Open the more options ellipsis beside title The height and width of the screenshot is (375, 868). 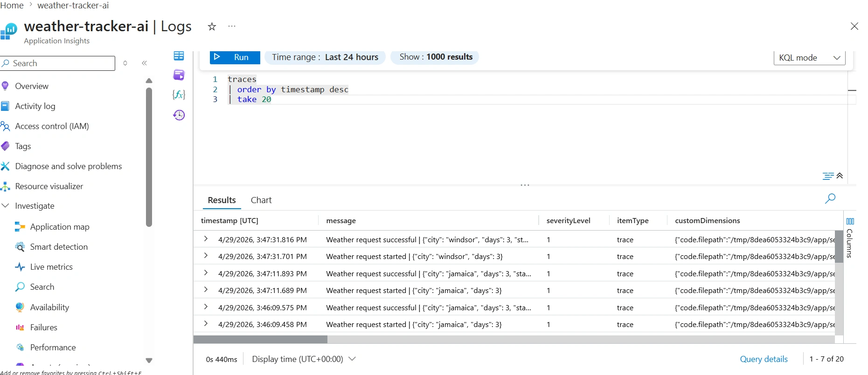(x=232, y=27)
